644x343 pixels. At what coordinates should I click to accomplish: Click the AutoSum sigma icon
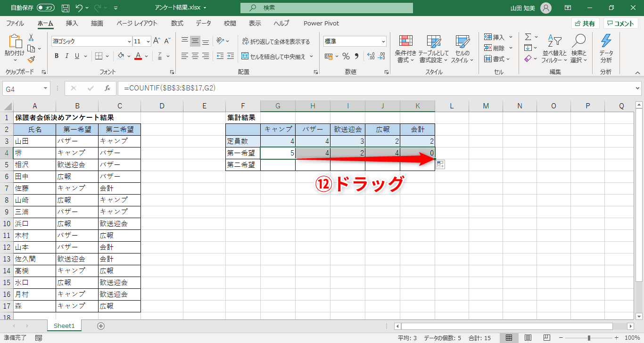(x=528, y=37)
